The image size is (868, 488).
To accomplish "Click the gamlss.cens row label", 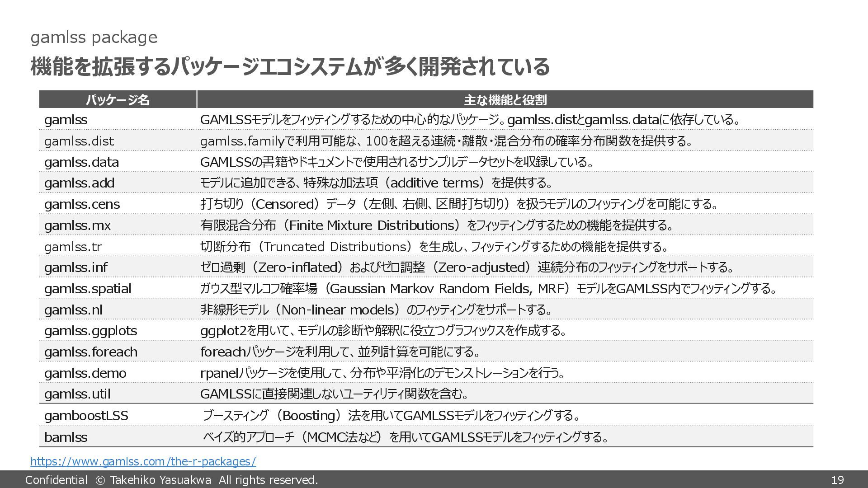I will (82, 204).
